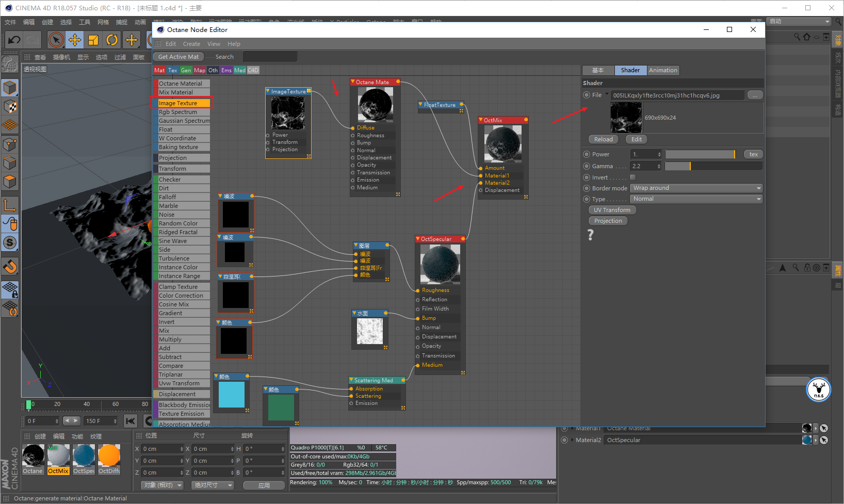Click search magnifier in object manager
The height and width of the screenshot is (504, 844).
(x=797, y=37)
